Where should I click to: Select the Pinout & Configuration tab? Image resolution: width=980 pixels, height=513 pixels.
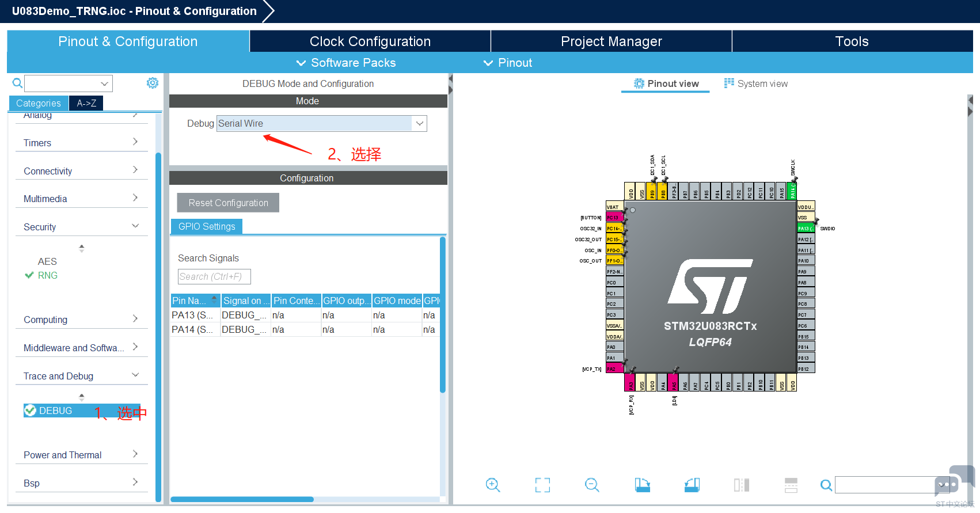[x=128, y=41]
